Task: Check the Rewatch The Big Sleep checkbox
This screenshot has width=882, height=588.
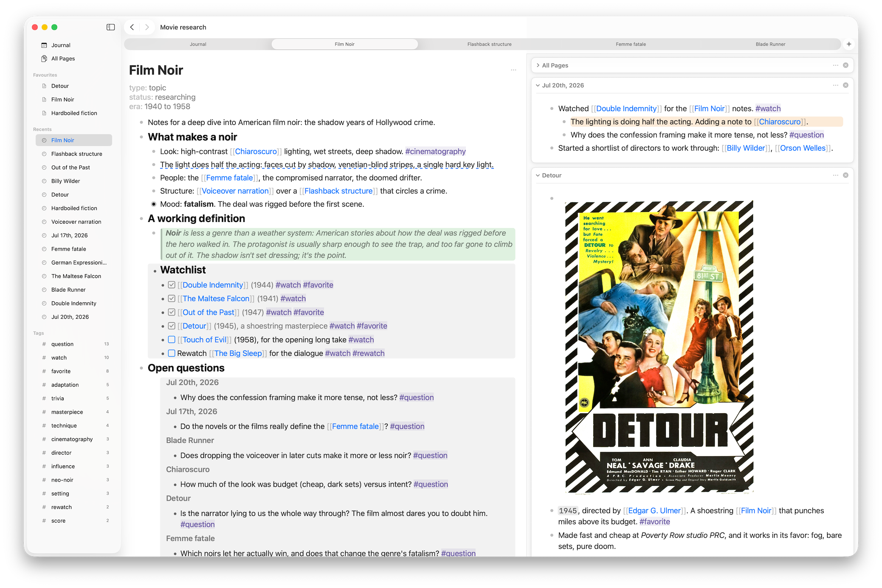Action: (x=172, y=353)
